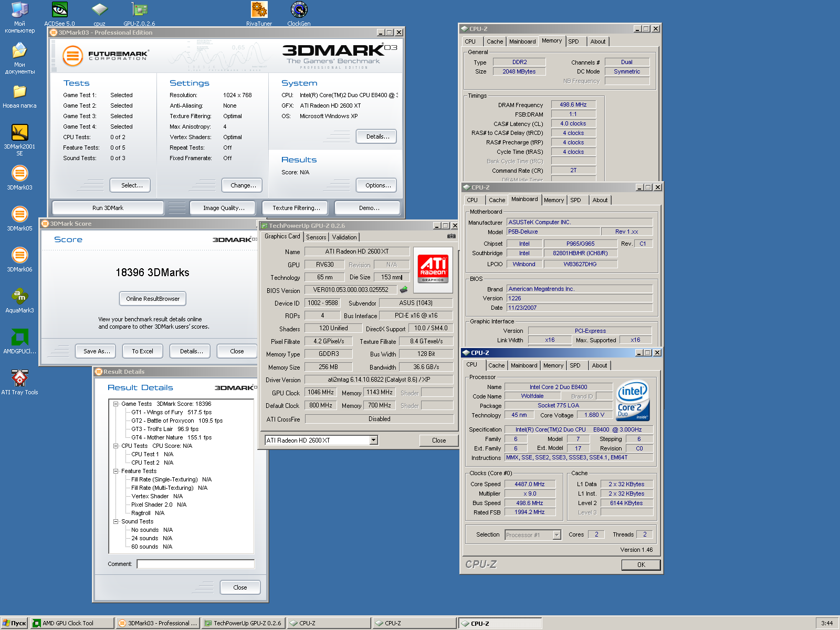Image resolution: width=840 pixels, height=630 pixels.
Task: Select the GT3 - Troll's Lair result row
Action: (x=165, y=429)
